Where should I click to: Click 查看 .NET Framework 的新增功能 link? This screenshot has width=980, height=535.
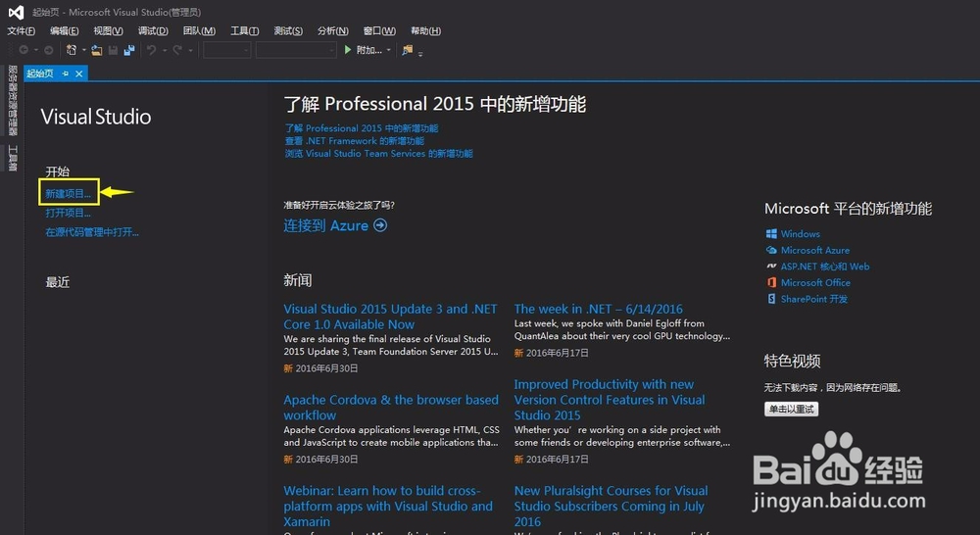(355, 141)
